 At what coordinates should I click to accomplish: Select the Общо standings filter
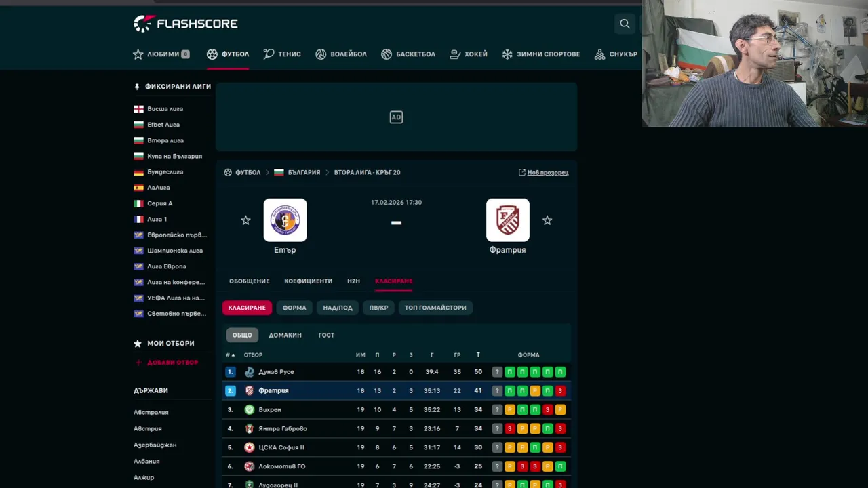(x=242, y=335)
